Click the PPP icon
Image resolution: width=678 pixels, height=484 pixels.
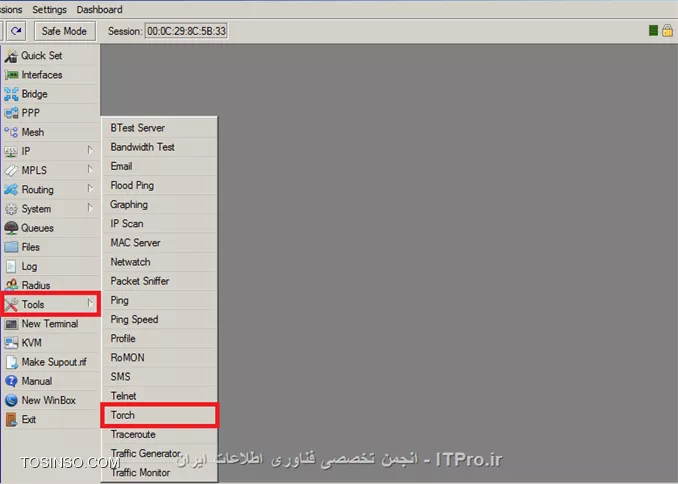(x=11, y=113)
